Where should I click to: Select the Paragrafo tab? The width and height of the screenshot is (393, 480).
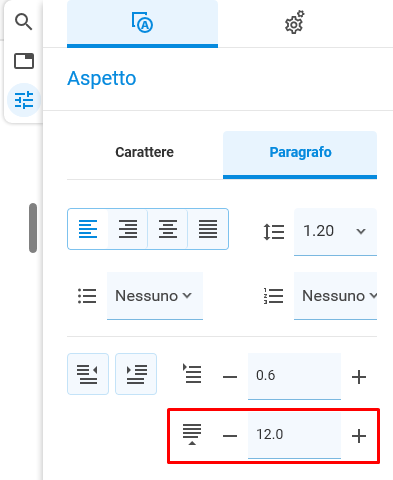(x=300, y=152)
